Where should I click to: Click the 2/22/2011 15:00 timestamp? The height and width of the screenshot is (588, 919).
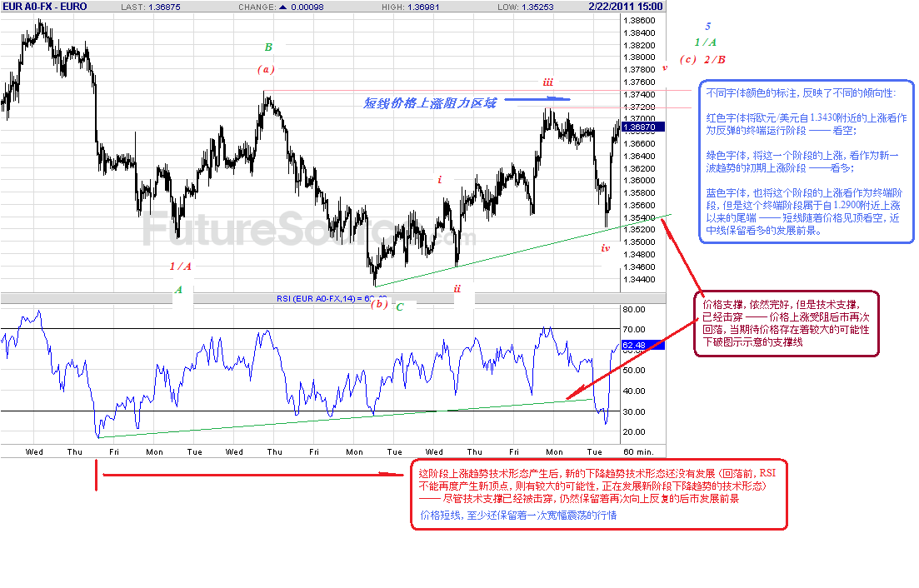[x=626, y=7]
